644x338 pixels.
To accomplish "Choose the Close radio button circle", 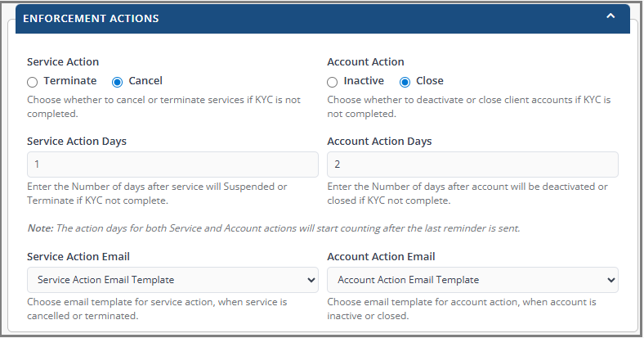I will 405,82.
